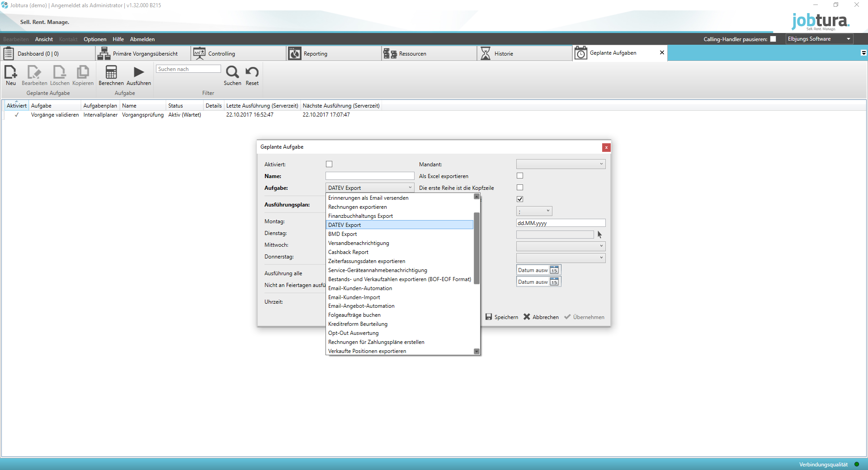Select Folgeaufträge buchen option
868x470 pixels.
click(400, 315)
